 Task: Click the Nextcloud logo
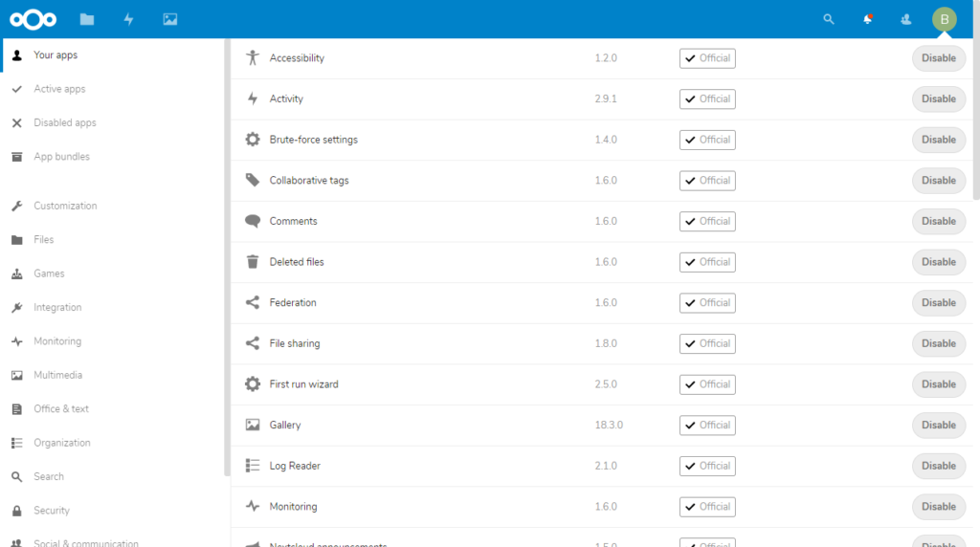(x=33, y=19)
